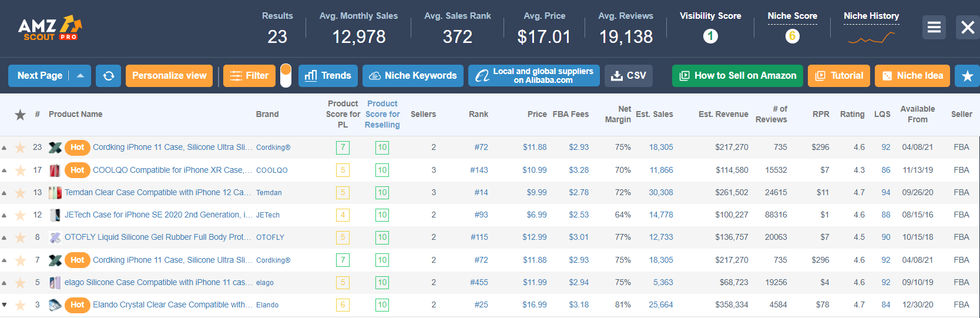Open JETech Case for iPhone SE link
Viewport: 980px width, 318px height.
[x=159, y=215]
